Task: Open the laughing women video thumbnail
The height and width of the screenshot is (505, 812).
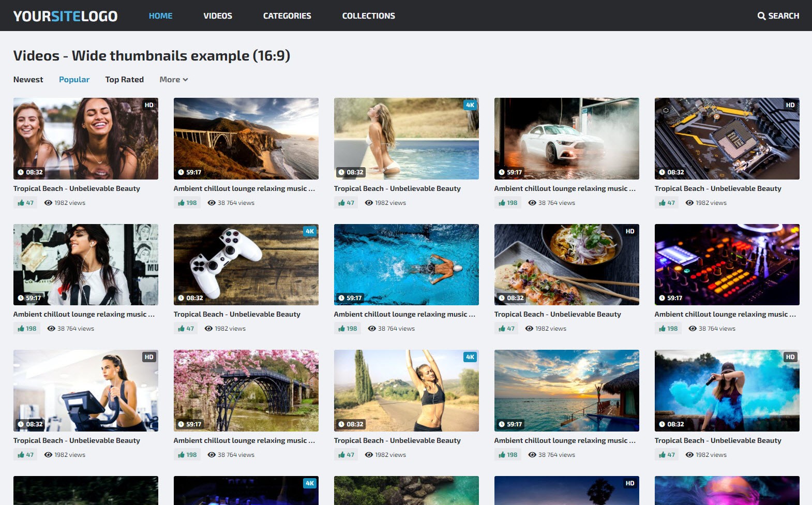Action: tap(86, 139)
